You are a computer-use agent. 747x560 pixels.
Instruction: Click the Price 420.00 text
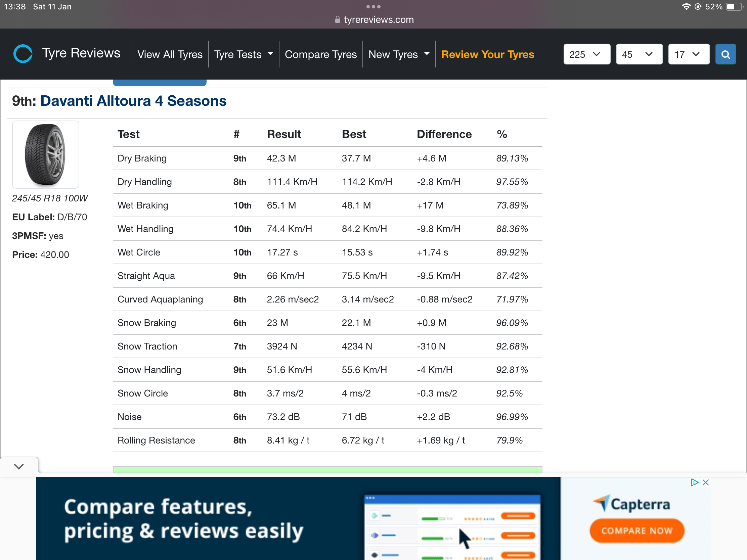tap(41, 254)
